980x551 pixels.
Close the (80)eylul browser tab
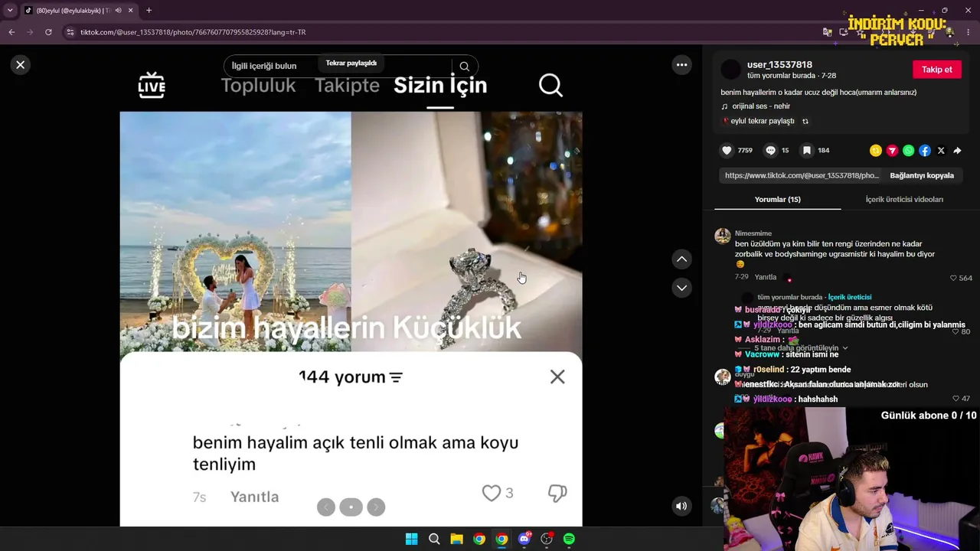pyautogui.click(x=131, y=11)
